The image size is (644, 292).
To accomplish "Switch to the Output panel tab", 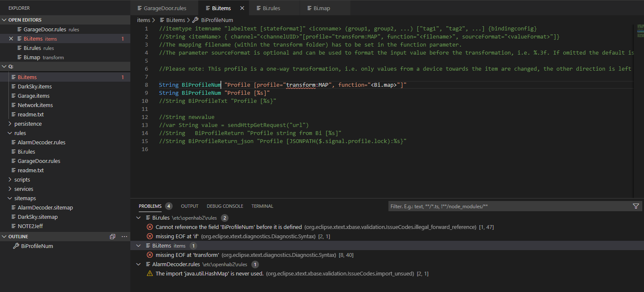I will (190, 206).
